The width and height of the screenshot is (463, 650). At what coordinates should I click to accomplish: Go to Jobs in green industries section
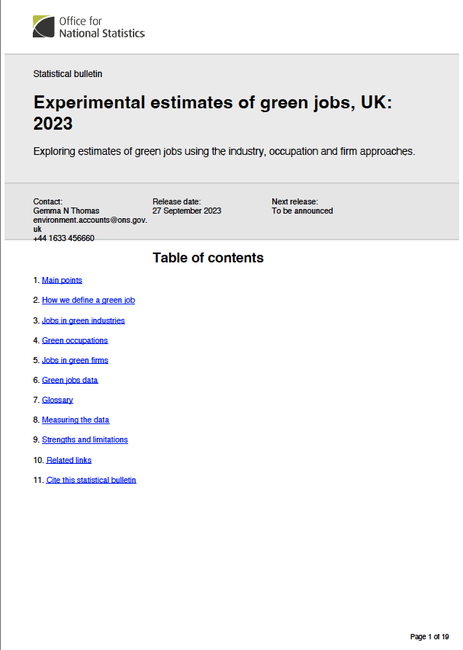tap(83, 320)
